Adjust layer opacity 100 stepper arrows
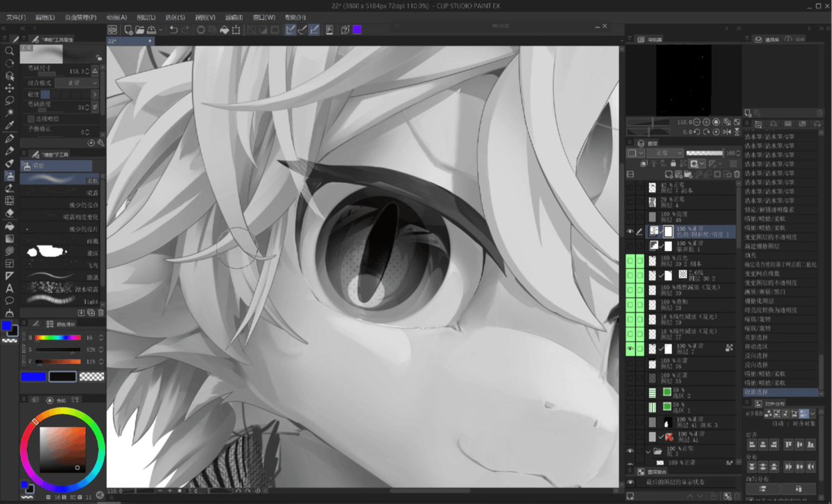The height and width of the screenshot is (504, 832). coord(738,153)
